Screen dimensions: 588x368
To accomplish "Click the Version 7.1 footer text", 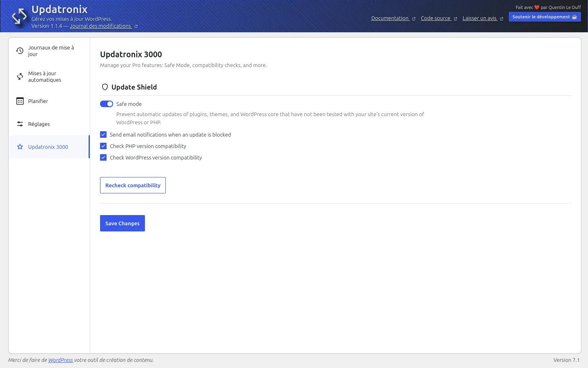I will 566,360.
